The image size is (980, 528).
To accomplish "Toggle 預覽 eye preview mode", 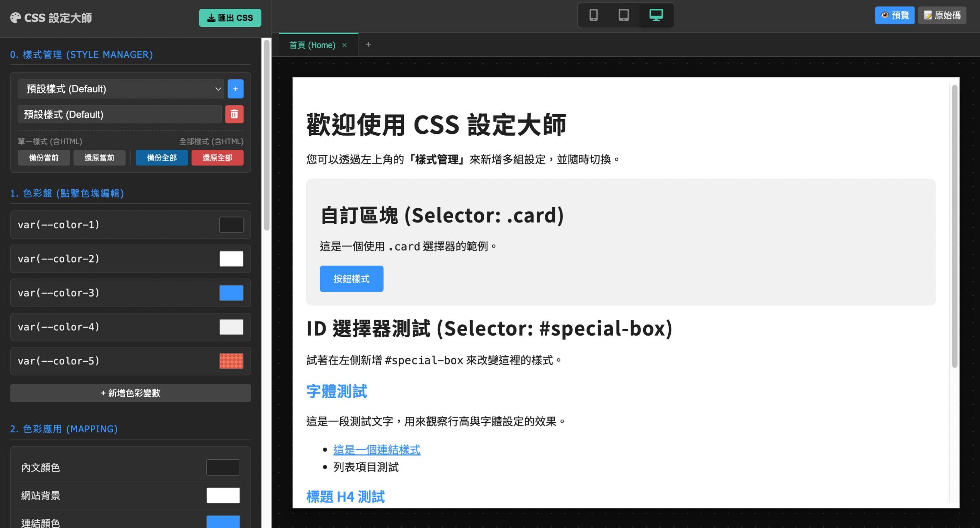I will pos(894,15).
